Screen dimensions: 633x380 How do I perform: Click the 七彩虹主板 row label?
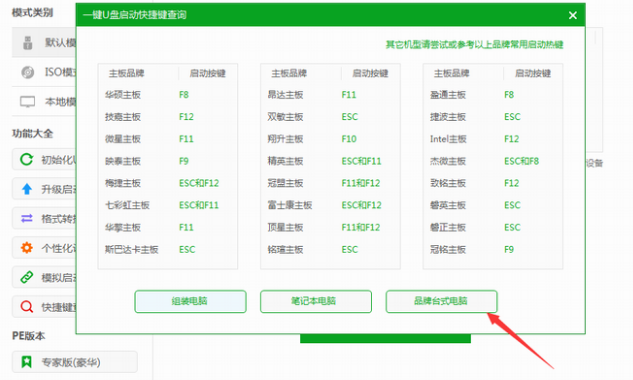coord(127,205)
